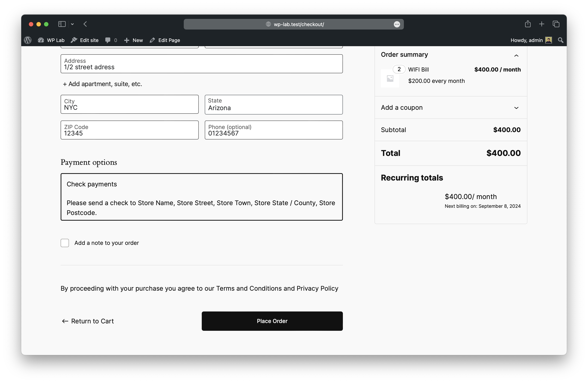Viewport: 588px width, 383px height.
Task: Show the tab overview icon
Action: (x=556, y=24)
